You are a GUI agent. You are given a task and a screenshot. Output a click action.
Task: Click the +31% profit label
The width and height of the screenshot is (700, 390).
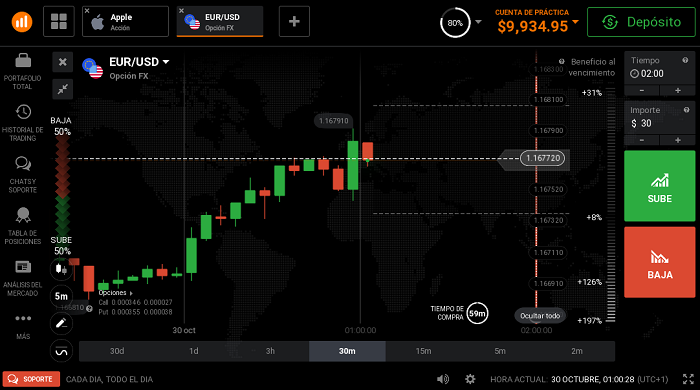tap(592, 93)
